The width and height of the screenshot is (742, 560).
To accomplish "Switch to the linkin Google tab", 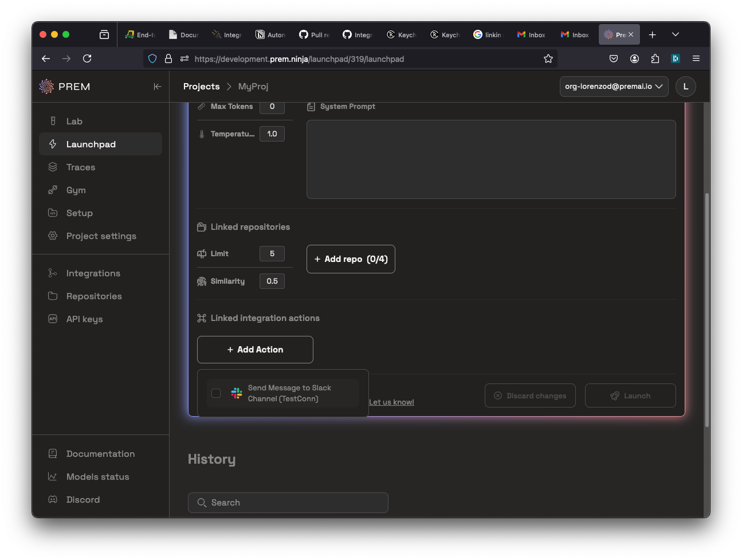I will [x=488, y=35].
